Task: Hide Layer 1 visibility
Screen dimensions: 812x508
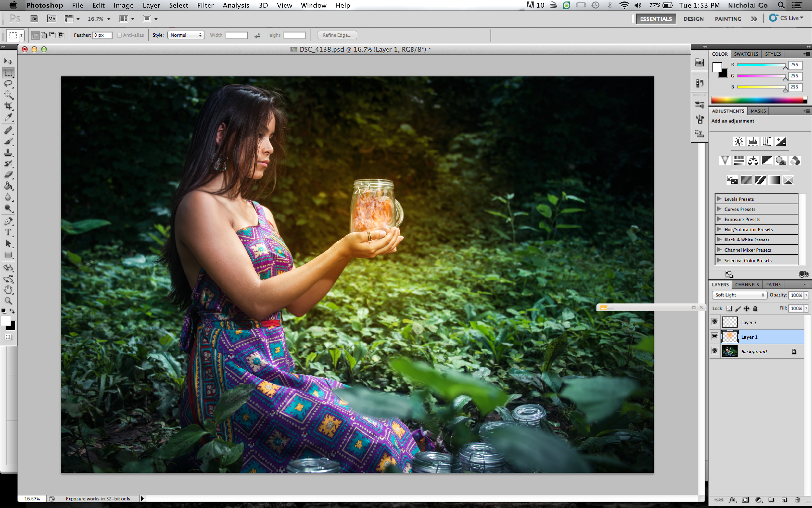Action: click(x=715, y=336)
